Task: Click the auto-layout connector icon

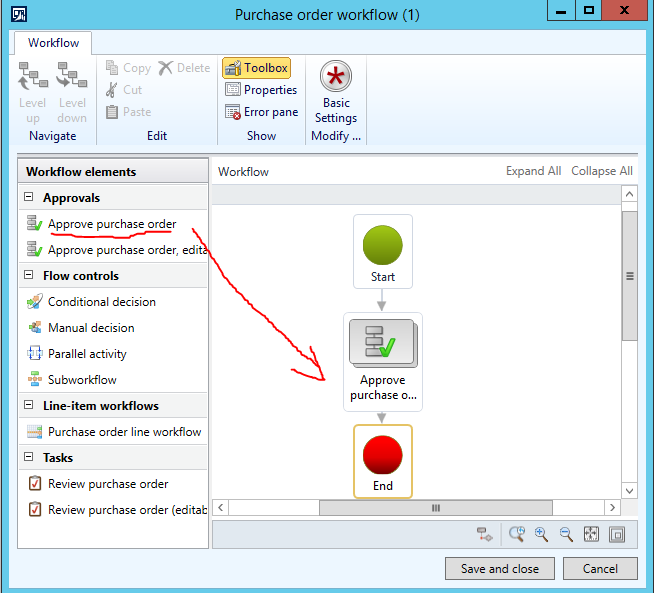Action: [485, 534]
